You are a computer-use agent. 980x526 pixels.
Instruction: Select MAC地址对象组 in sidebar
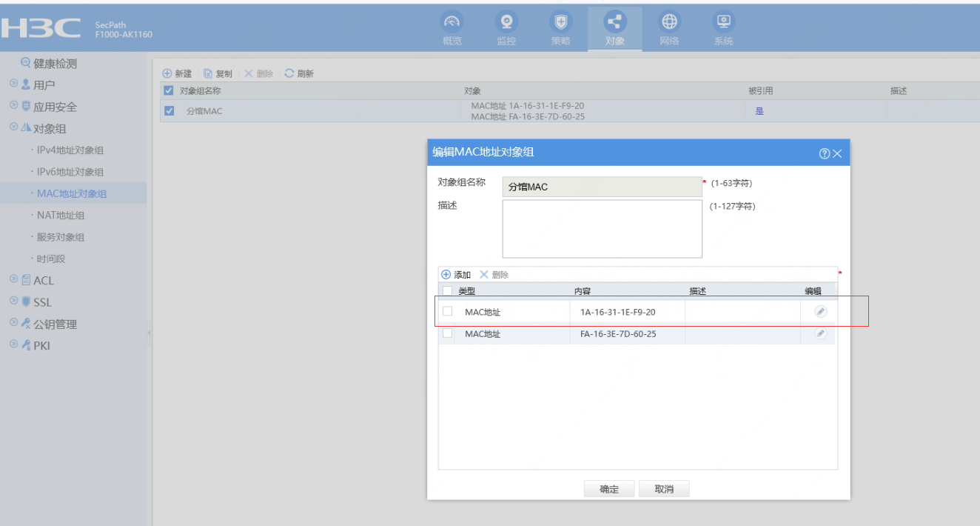tap(72, 194)
